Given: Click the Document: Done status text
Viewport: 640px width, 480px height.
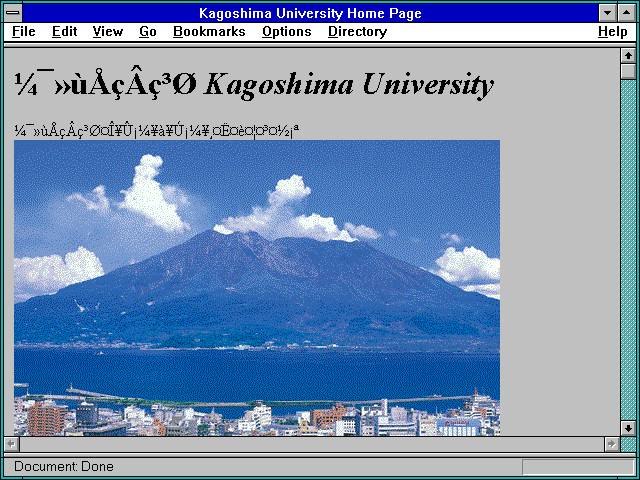Looking at the screenshot, I should [x=64, y=467].
